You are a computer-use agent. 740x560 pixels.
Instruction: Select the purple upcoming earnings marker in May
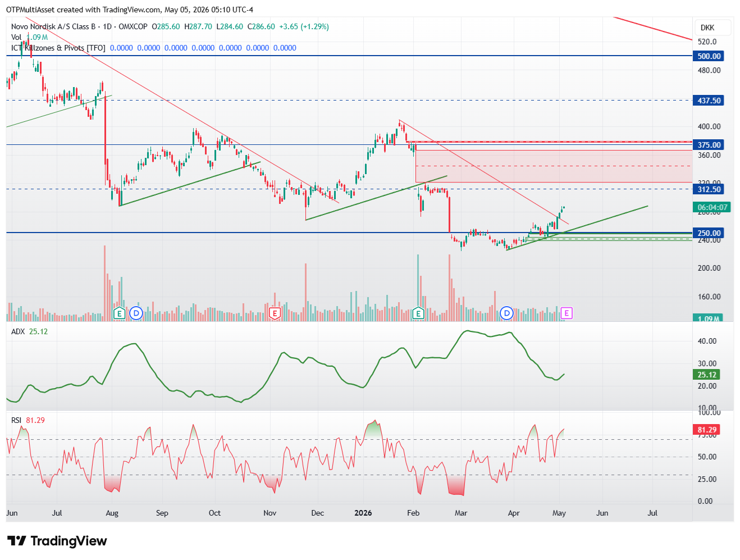[567, 313]
